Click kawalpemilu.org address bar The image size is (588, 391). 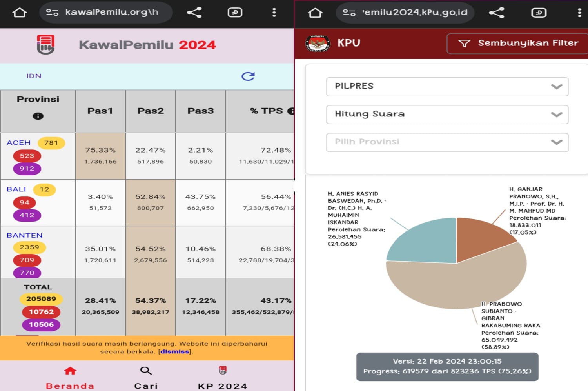click(106, 13)
